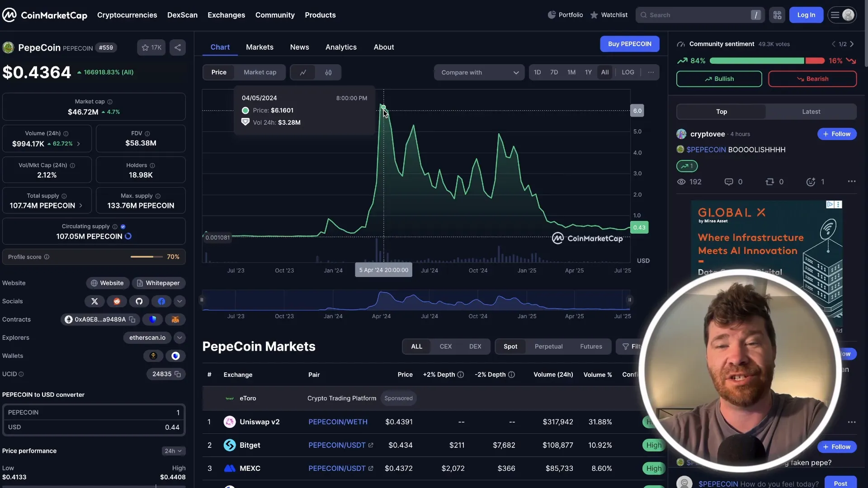
Task: Open the DexScan menu
Action: point(182,15)
